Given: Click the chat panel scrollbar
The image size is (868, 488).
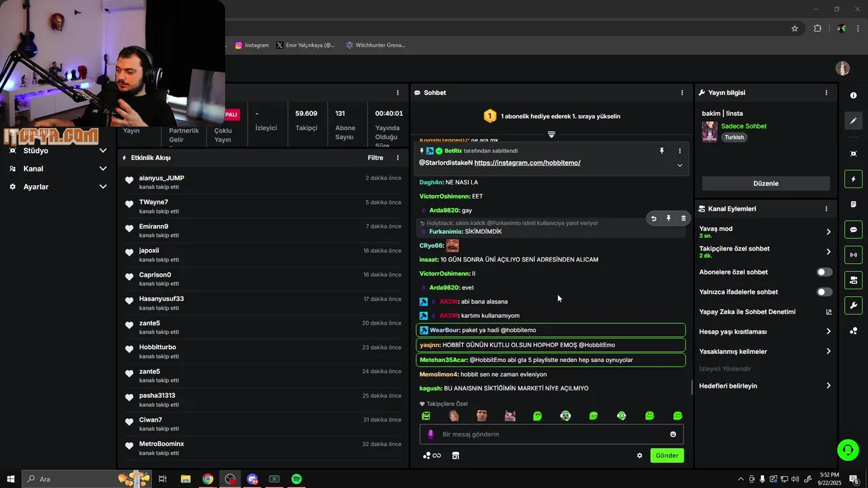Looking at the screenshot, I should click(x=692, y=387).
